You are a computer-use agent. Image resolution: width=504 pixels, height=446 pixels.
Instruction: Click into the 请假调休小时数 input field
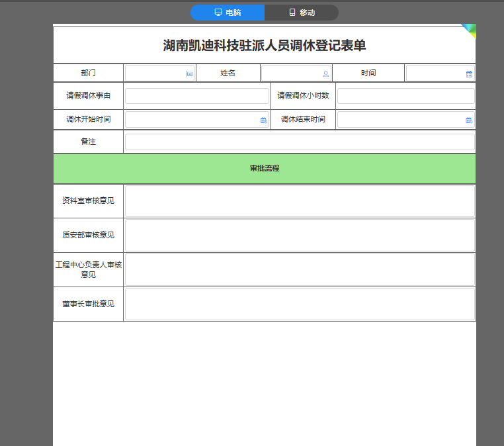click(x=406, y=96)
